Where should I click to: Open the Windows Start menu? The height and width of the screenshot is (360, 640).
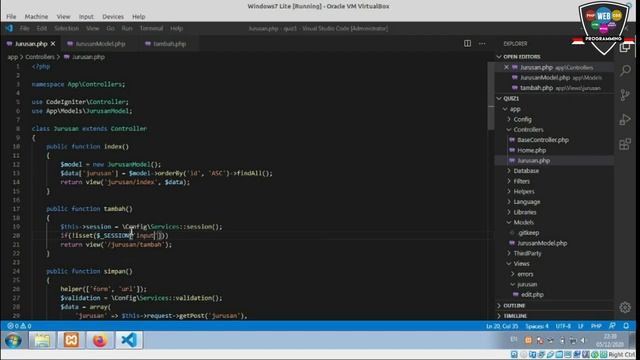pyautogui.click(x=13, y=340)
